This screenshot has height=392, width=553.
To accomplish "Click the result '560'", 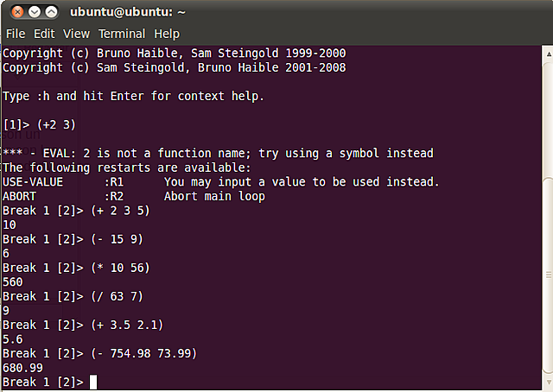I will [x=13, y=282].
